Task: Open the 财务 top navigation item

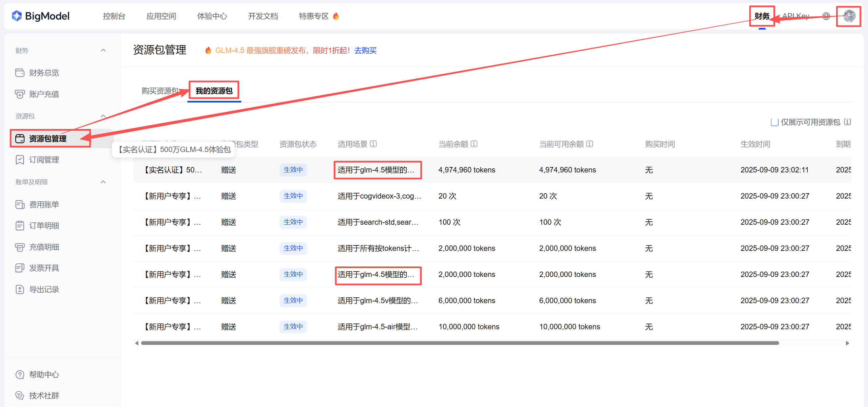Action: [x=762, y=16]
